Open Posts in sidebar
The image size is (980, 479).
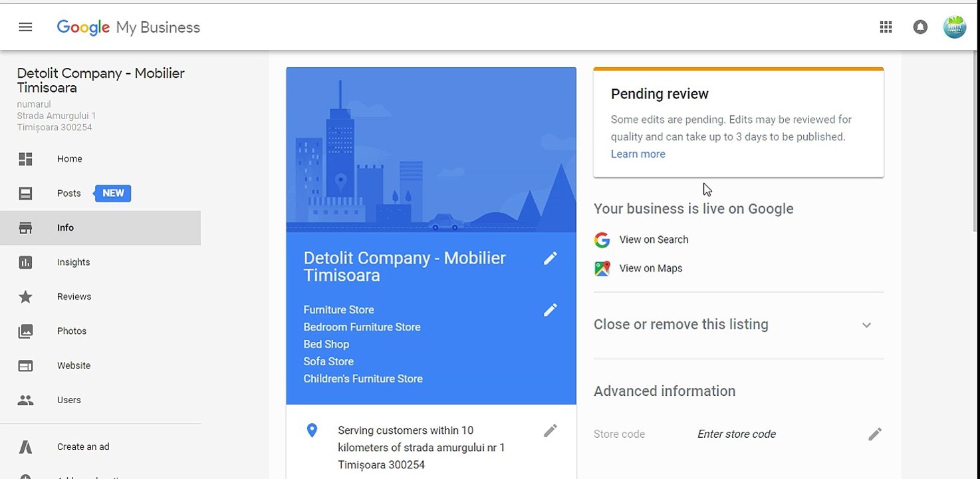(69, 194)
